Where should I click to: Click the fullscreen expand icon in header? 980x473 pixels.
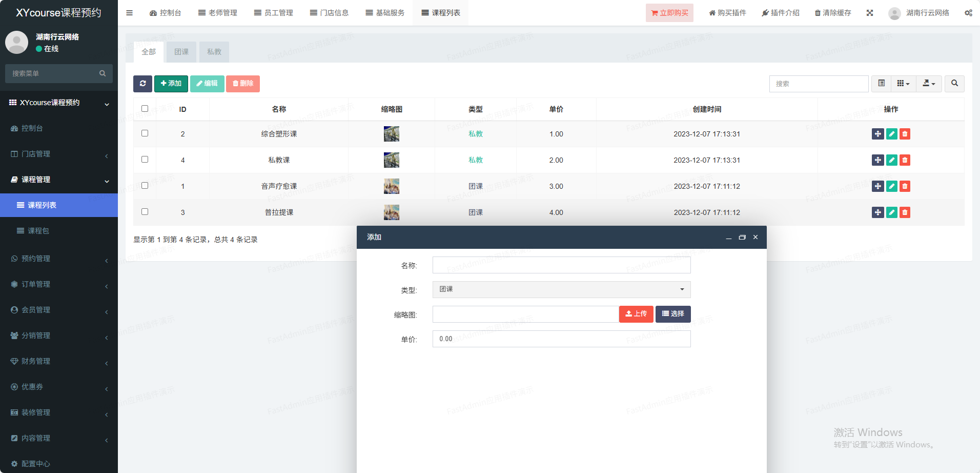[x=870, y=13]
